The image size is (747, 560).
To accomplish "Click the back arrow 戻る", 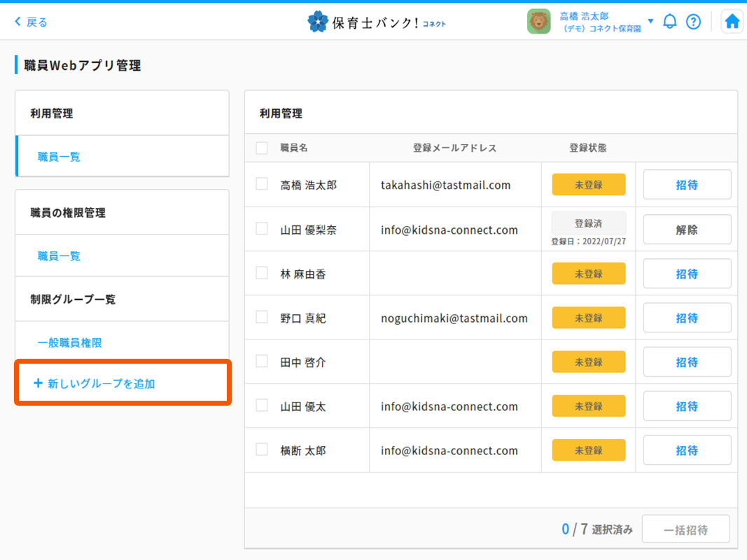I will tap(32, 22).
